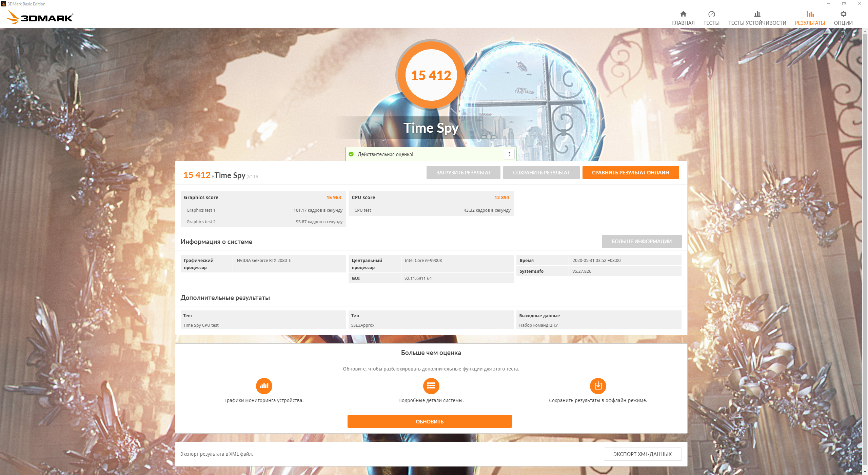Click the 15 412 score circle

point(431,75)
